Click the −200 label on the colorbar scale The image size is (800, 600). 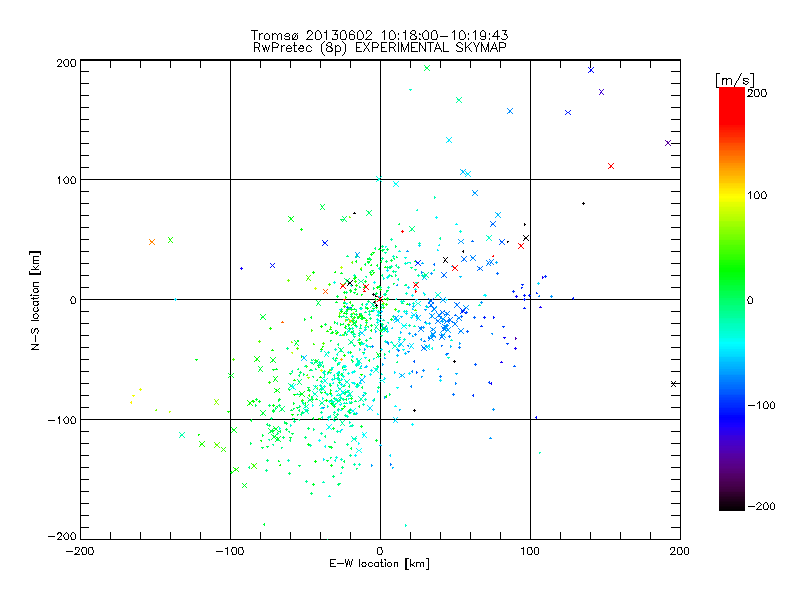pyautogui.click(x=761, y=506)
